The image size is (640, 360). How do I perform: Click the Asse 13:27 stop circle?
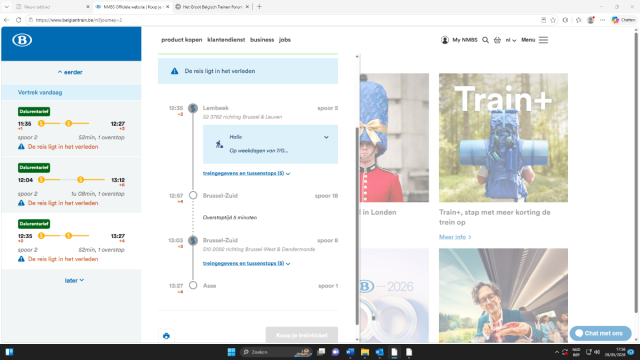(x=193, y=285)
